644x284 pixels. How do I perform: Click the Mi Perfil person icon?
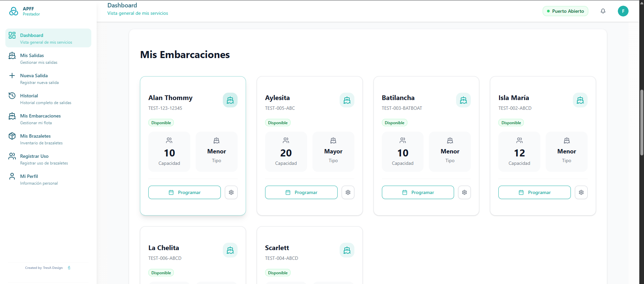(12, 176)
